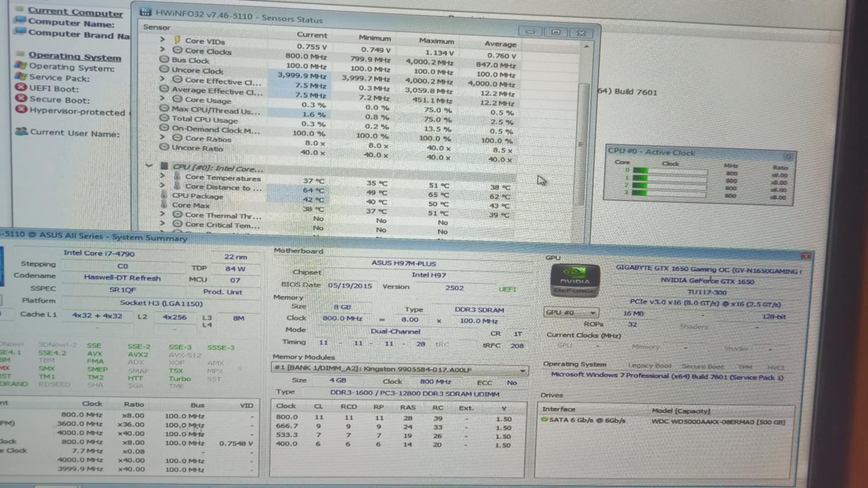Click the Operating System Windows flag icon
Viewport: 868px width, 488px height.
tap(21, 66)
